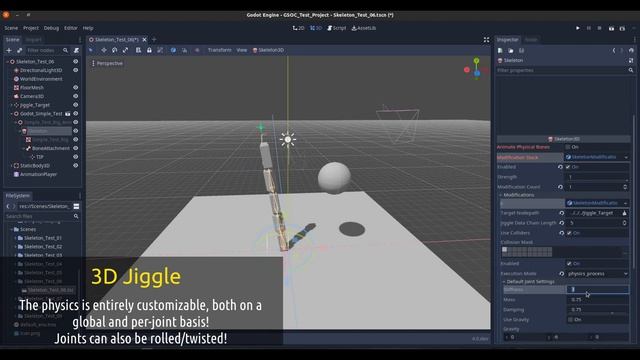This screenshot has height=360, width=640.
Task: Click the Strength value slider
Action: [x=598, y=177]
